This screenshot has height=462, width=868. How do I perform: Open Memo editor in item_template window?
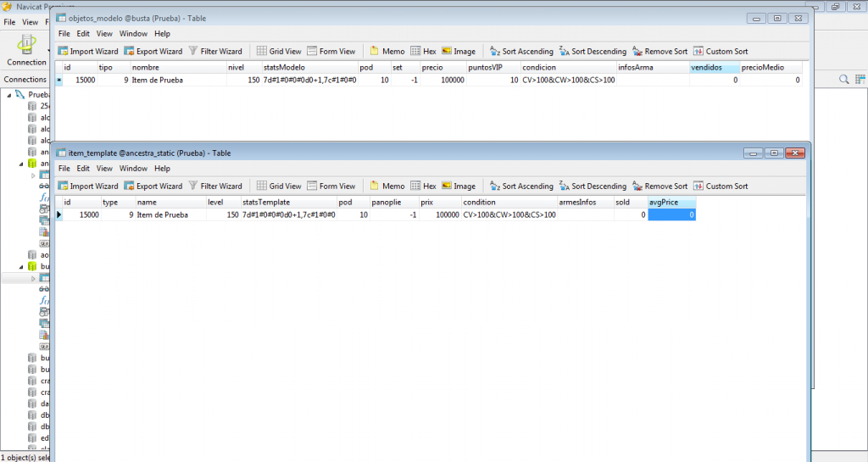pos(387,186)
